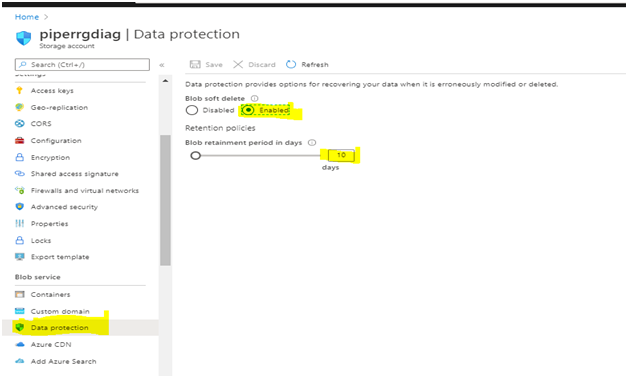Click the Azure CDN cloud icon
The width and height of the screenshot is (628, 378).
[x=19, y=344]
